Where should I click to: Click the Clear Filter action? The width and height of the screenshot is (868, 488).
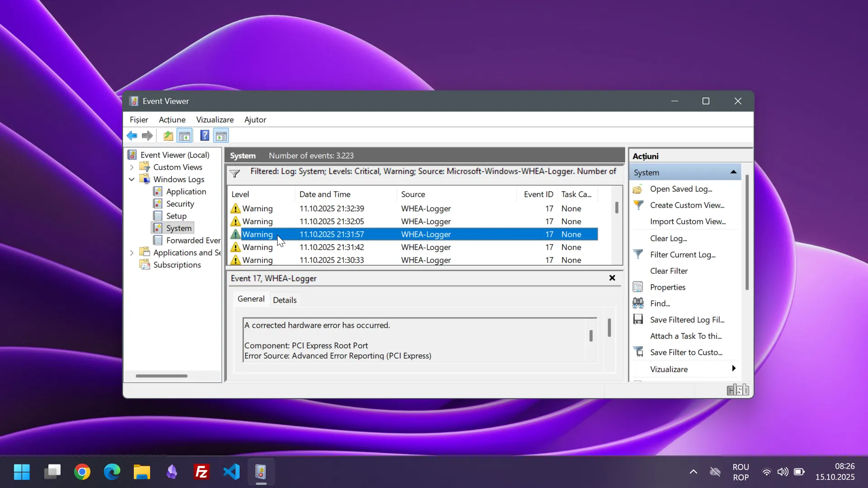coord(669,271)
